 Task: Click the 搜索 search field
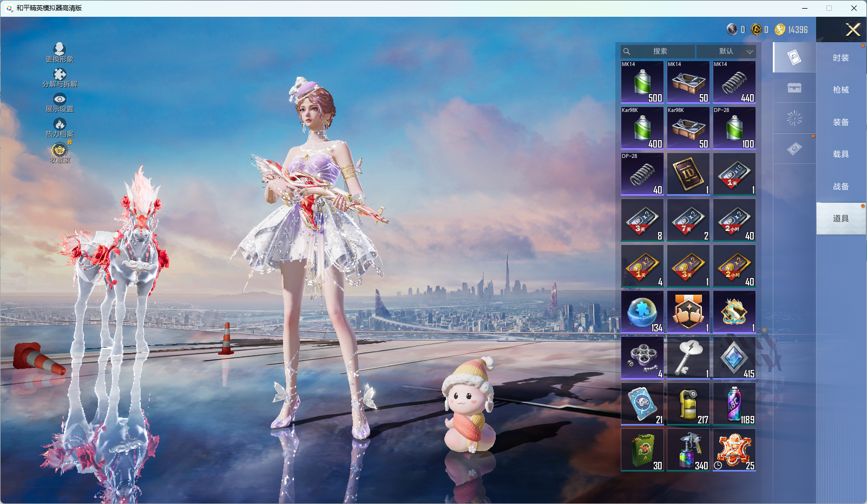pyautogui.click(x=658, y=51)
